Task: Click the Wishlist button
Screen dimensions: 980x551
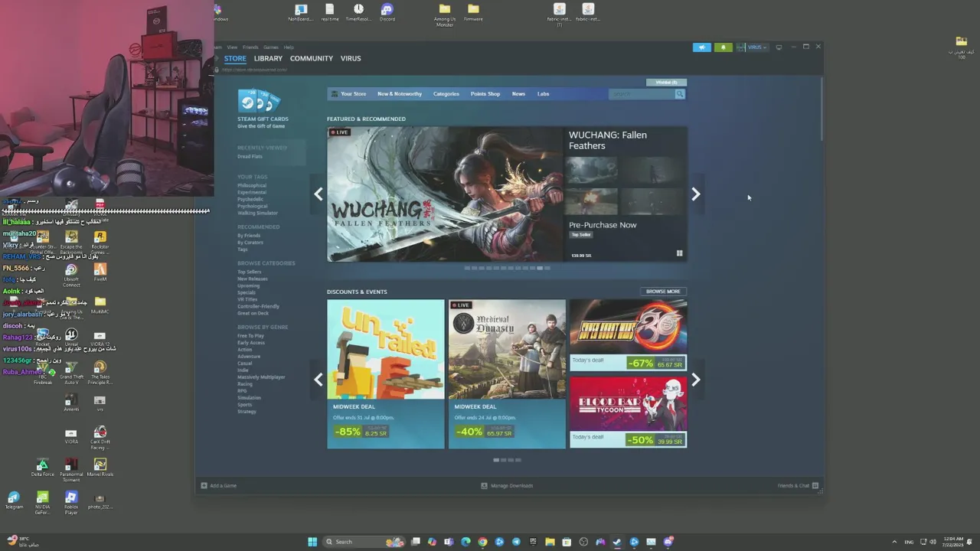Action: (x=666, y=82)
